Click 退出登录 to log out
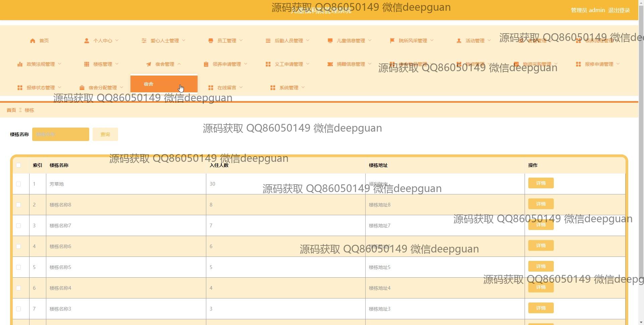The width and height of the screenshot is (644, 325). tap(619, 10)
